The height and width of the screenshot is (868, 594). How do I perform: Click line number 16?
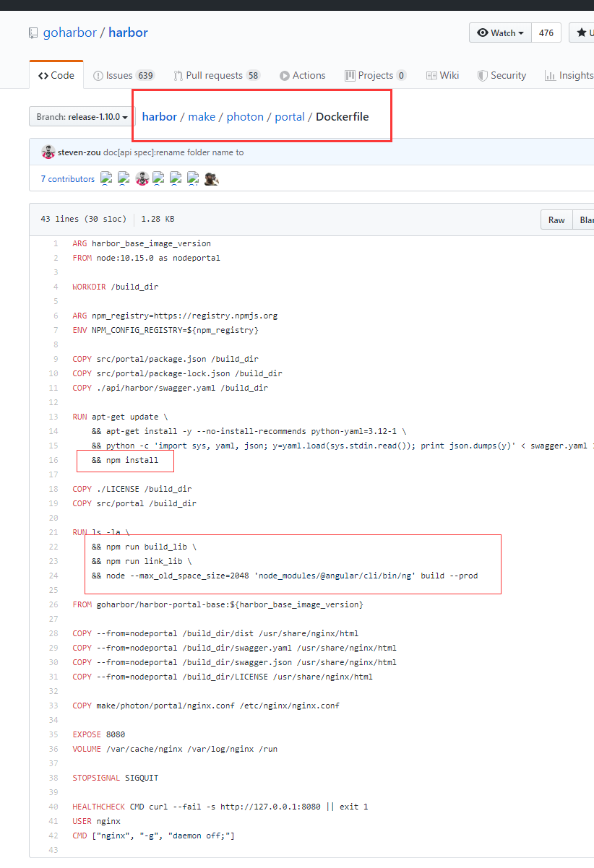tap(53, 460)
